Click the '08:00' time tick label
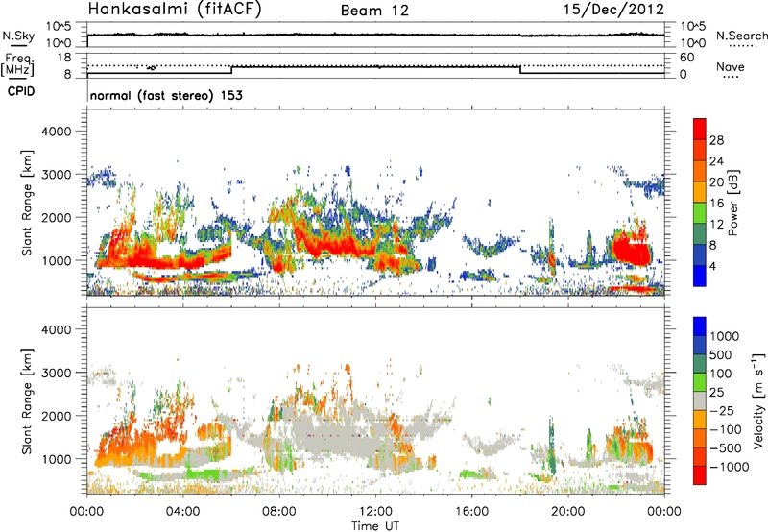Screen dimensions: 768x532 point(278,512)
